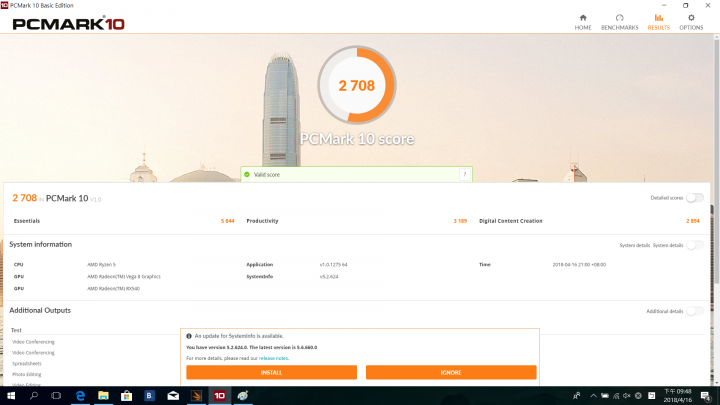The image size is (720, 405).
Task: Open the blue B app on taskbar
Action: [149, 395]
